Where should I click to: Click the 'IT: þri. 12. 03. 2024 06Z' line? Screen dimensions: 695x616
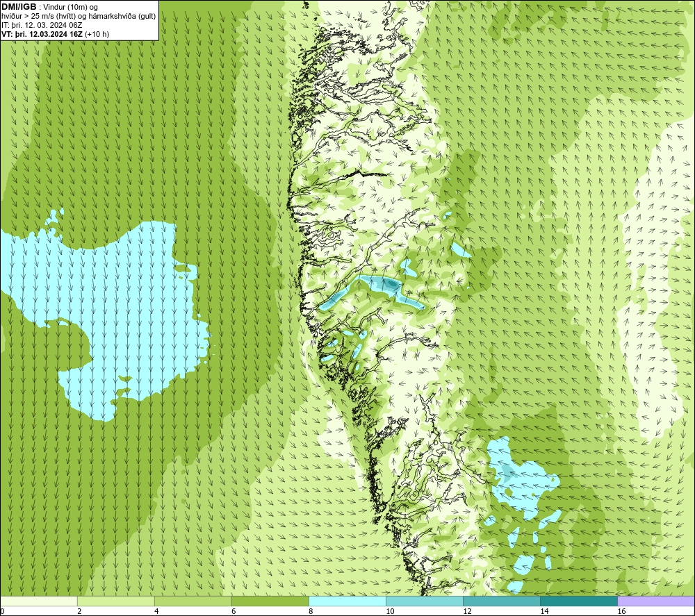point(42,25)
